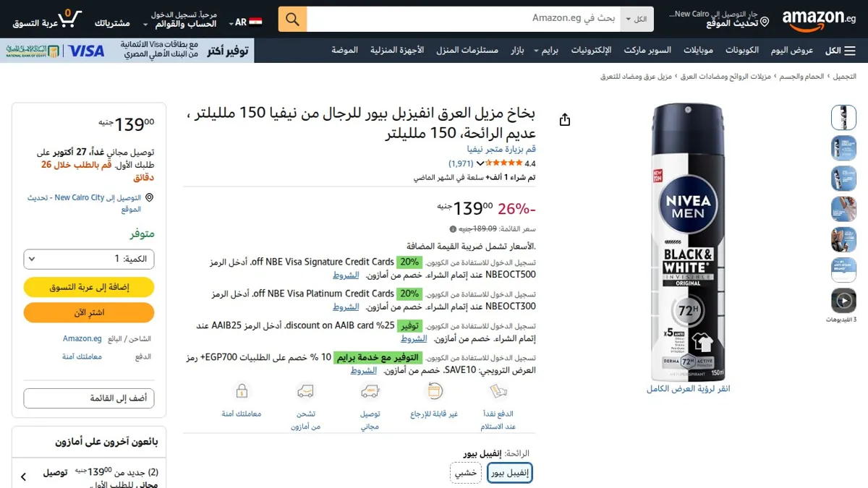The width and height of the screenshot is (868, 488).
Task: Click the Egypt flag language icon
Action: [x=255, y=22]
